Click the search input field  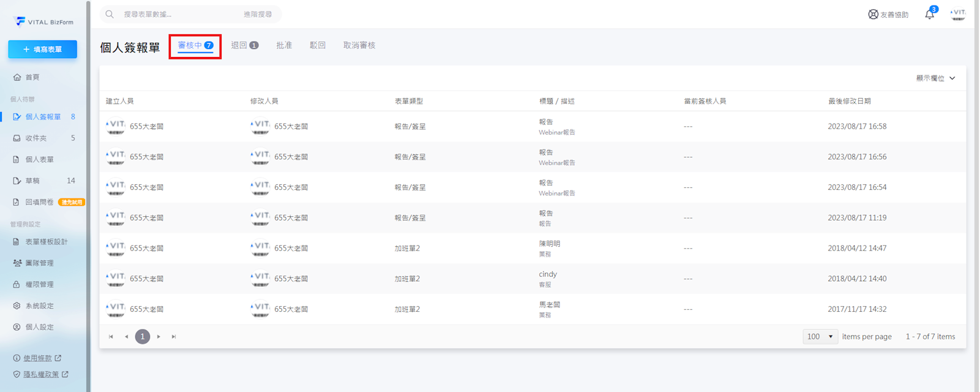[178, 14]
